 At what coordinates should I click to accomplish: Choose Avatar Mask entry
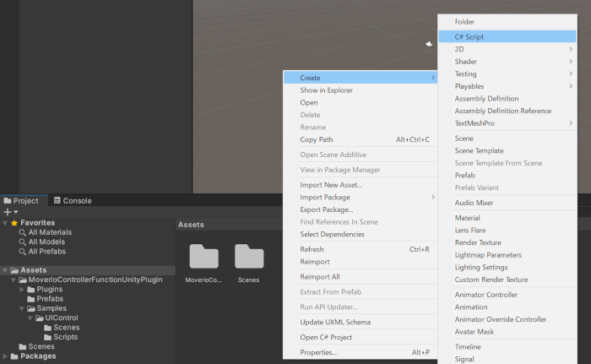(507, 332)
